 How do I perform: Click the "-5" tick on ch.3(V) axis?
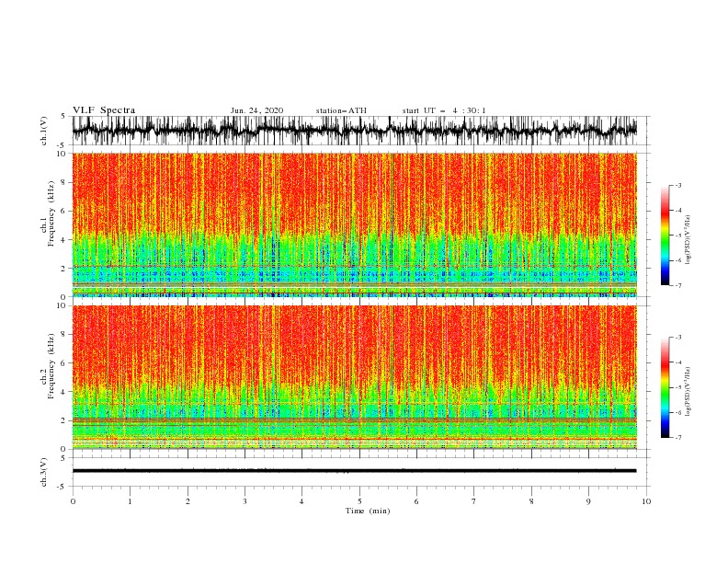(x=63, y=487)
